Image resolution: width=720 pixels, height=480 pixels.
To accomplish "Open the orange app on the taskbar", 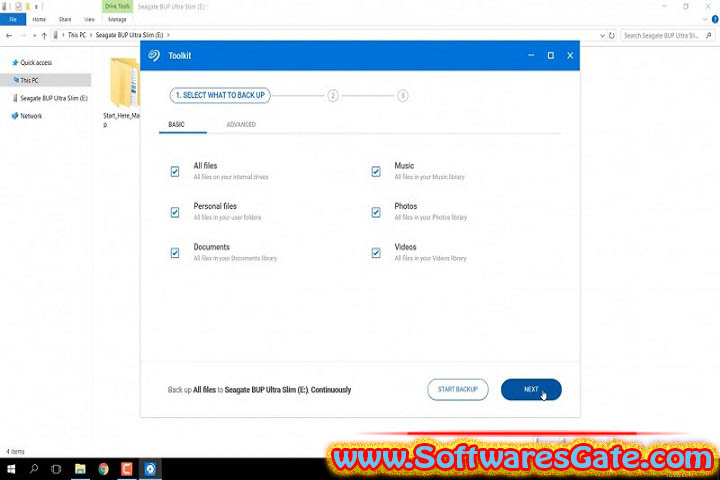I will [x=127, y=469].
